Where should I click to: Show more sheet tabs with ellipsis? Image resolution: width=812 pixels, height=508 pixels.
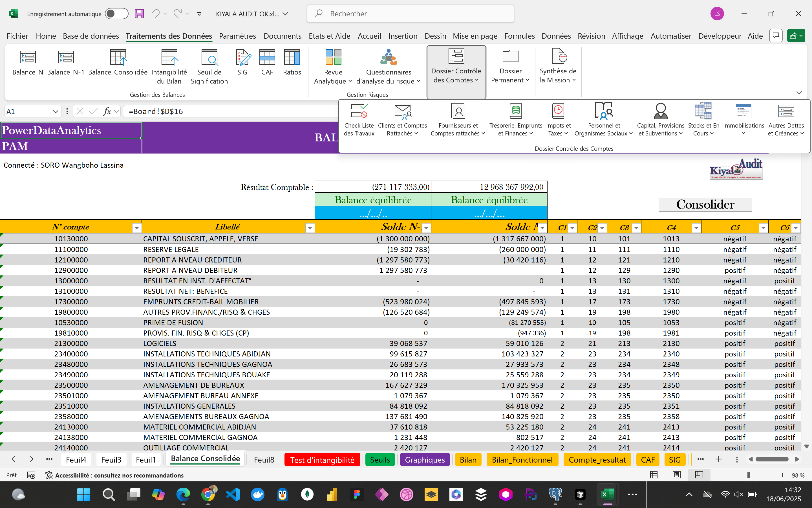click(x=700, y=459)
